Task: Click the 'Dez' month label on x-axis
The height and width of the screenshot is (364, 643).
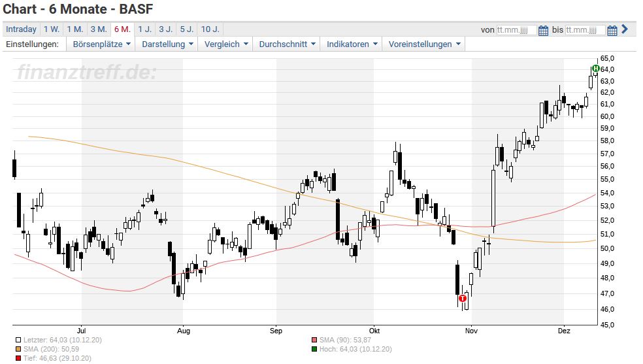Action: (x=564, y=331)
